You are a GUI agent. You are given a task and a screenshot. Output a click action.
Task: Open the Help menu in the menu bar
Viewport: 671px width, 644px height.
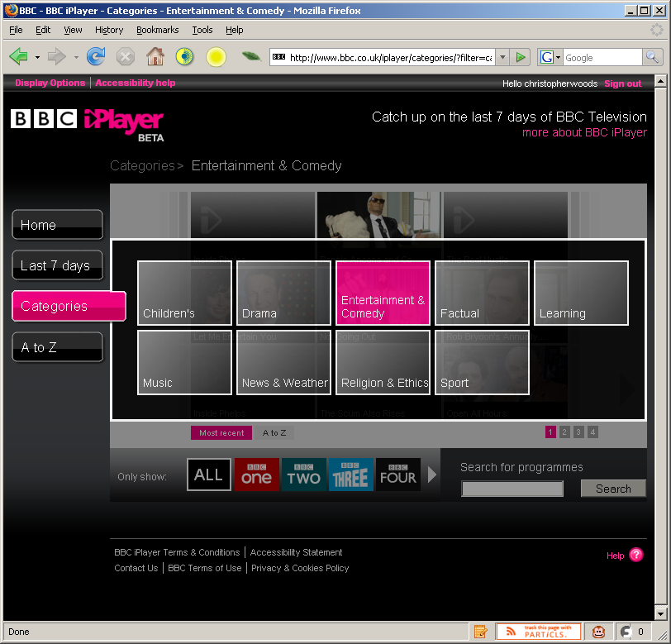point(234,30)
